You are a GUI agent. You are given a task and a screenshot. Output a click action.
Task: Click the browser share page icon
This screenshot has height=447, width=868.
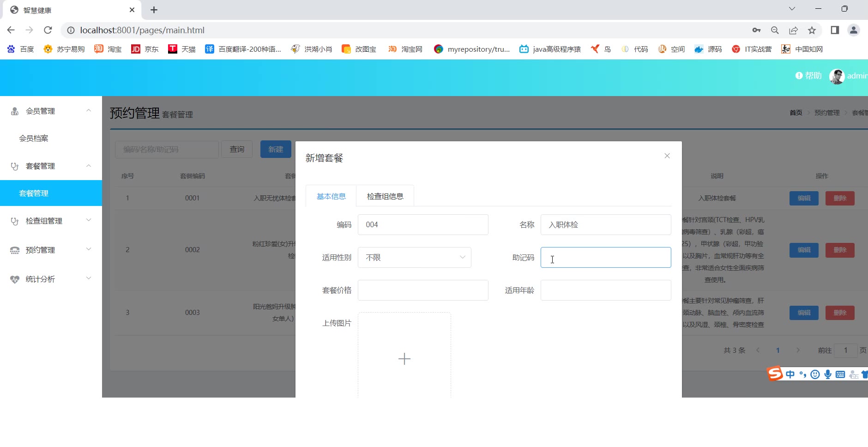pyautogui.click(x=793, y=30)
